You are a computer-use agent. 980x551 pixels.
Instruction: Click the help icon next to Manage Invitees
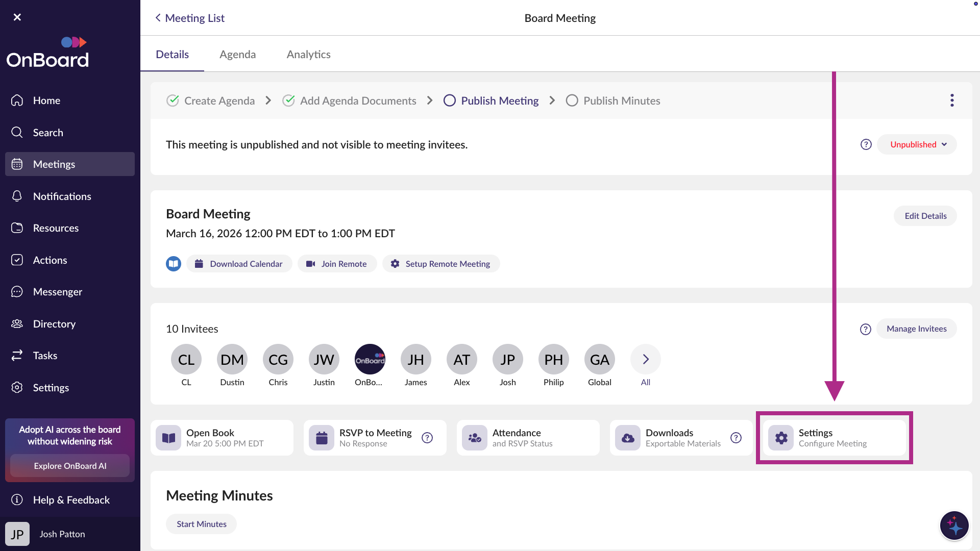[x=866, y=329]
